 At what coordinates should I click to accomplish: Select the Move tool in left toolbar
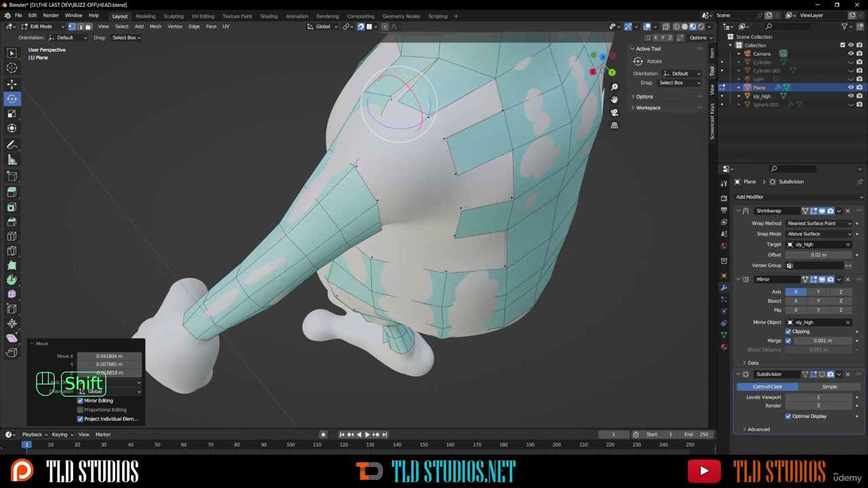12,84
